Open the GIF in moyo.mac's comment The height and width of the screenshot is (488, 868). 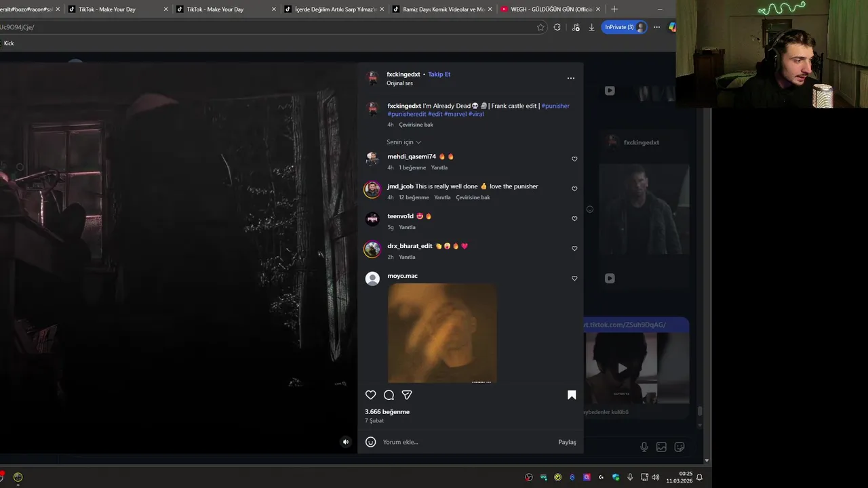442,333
